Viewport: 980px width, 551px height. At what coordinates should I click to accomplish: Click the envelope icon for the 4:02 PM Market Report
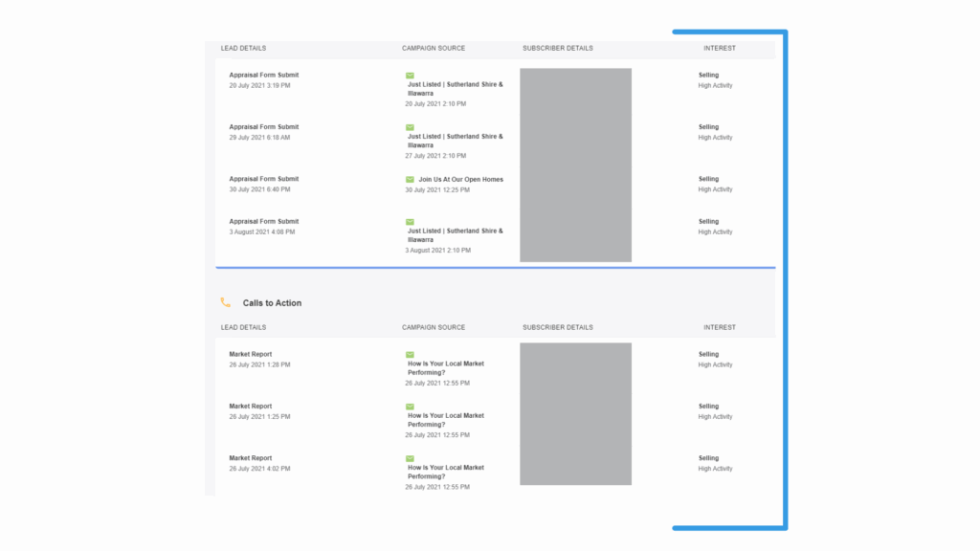410,458
